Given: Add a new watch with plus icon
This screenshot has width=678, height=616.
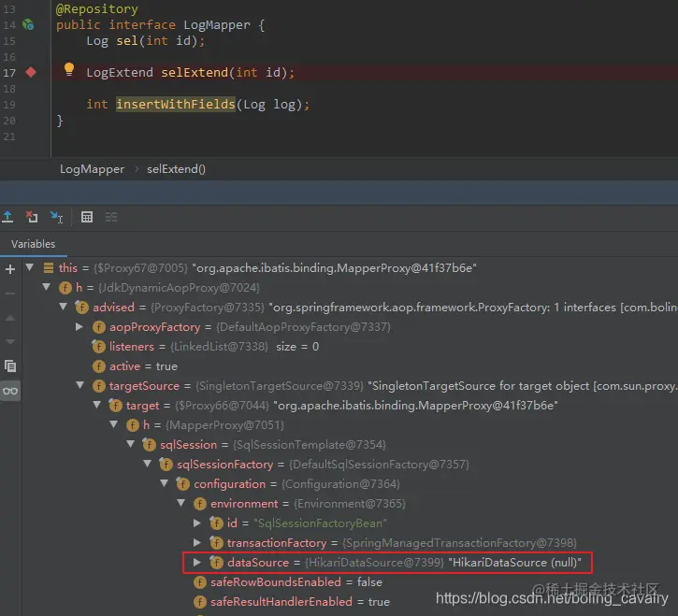Looking at the screenshot, I should 10,269.
